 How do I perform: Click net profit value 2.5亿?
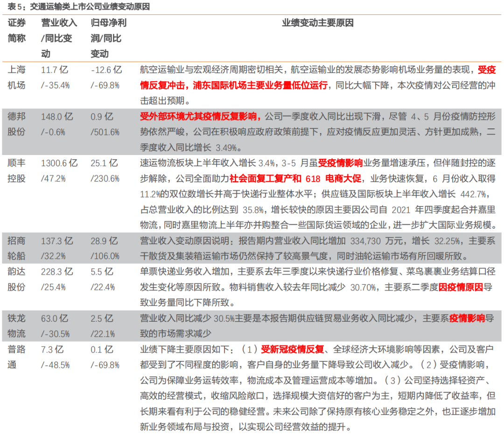pos(102,318)
